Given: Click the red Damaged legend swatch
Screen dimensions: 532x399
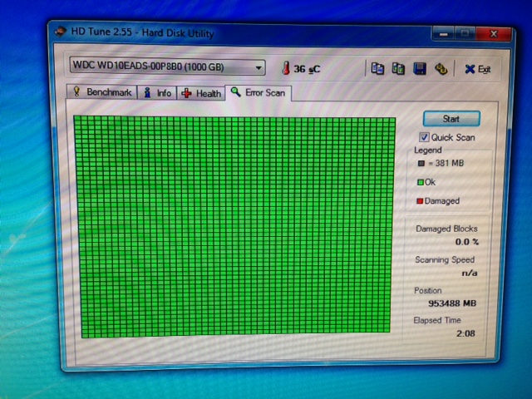Looking at the screenshot, I should (420, 201).
